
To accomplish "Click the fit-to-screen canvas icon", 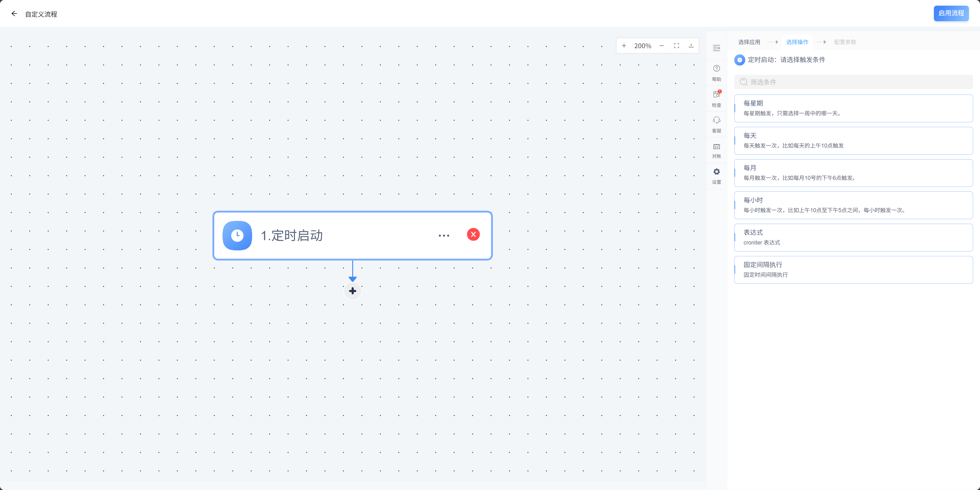I will pyautogui.click(x=676, y=46).
